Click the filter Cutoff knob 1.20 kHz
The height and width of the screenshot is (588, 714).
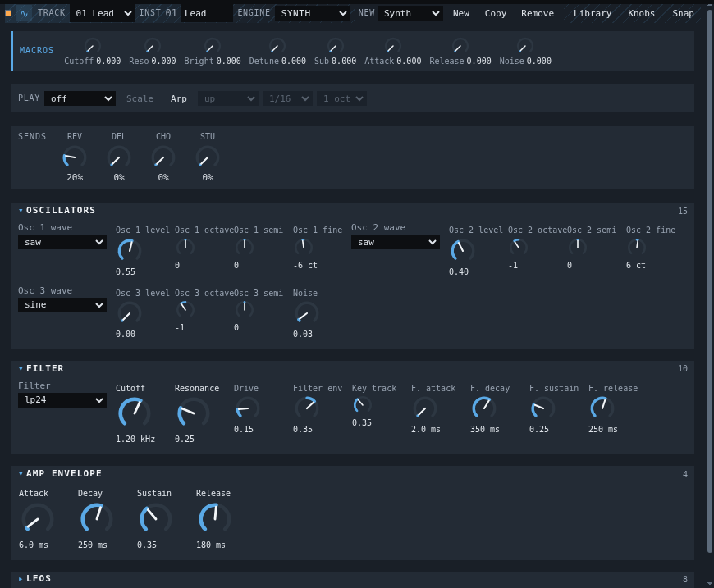point(134,413)
